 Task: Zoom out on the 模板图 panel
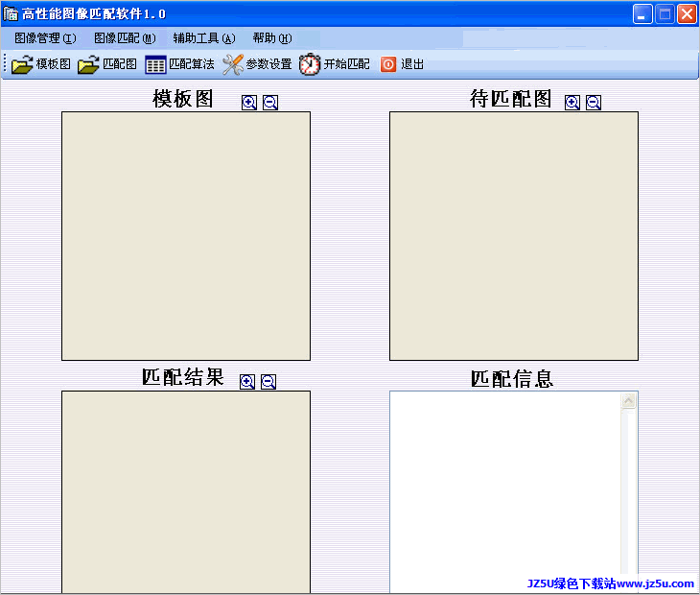point(270,103)
